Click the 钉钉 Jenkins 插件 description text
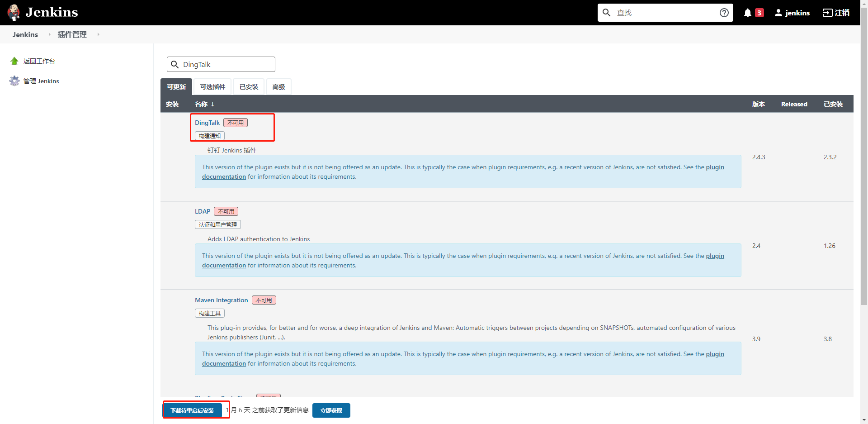Screen dimensions: 868x424 tap(232, 150)
